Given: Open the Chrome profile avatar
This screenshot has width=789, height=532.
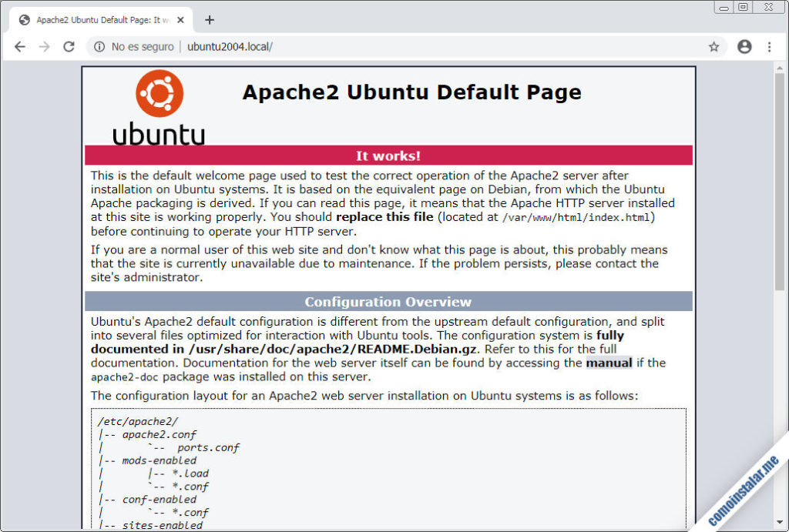Looking at the screenshot, I should click(x=744, y=46).
